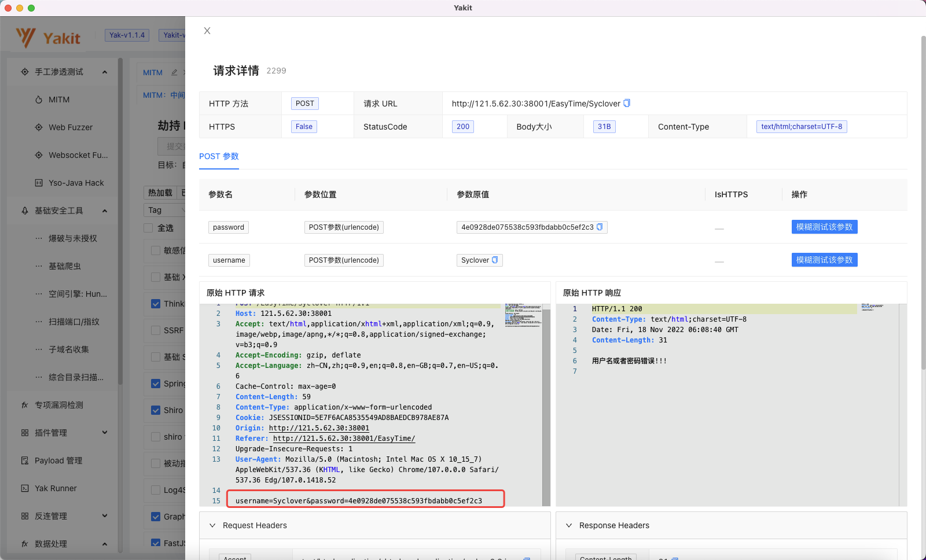Click the 数据处理 fx icon
Viewport: 926px width, 560px height.
tap(25, 544)
